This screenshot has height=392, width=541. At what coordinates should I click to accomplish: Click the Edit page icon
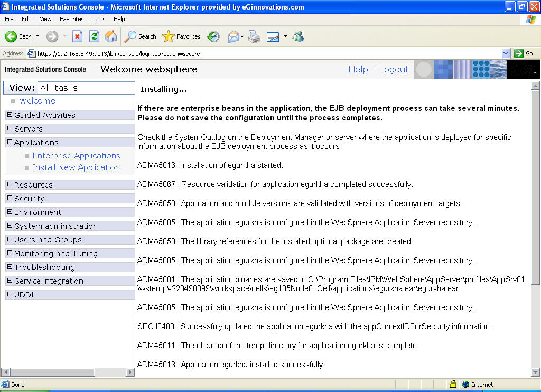(x=273, y=36)
